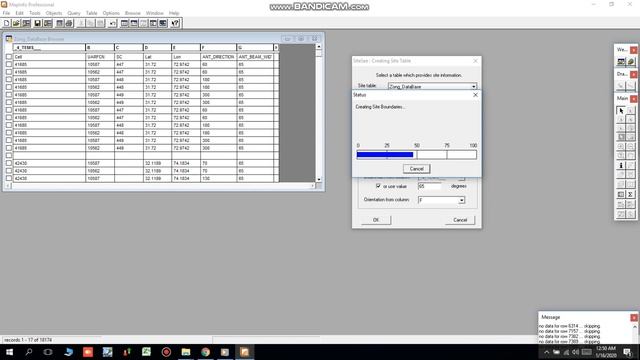Screen dimensions: 640x360
Task: Open a New Map window icon
Action: click(134, 23)
